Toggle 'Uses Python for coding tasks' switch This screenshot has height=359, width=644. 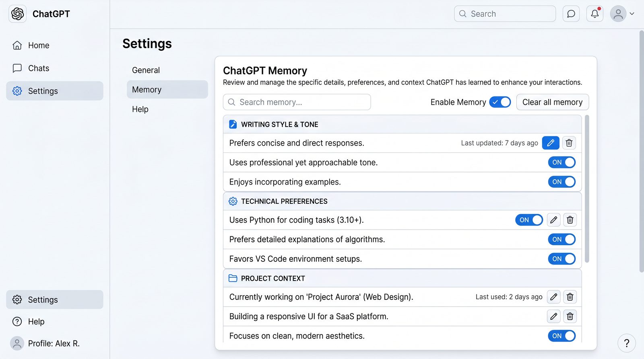pos(529,220)
